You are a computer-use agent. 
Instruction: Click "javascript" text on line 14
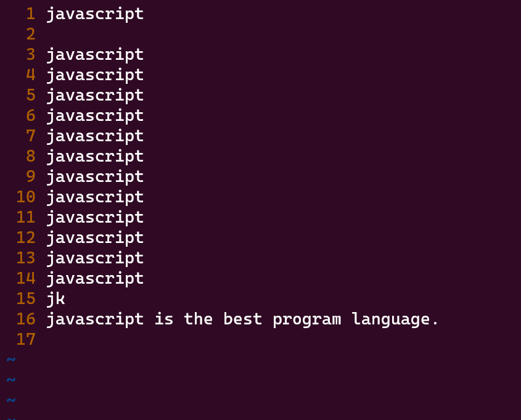[x=94, y=278]
